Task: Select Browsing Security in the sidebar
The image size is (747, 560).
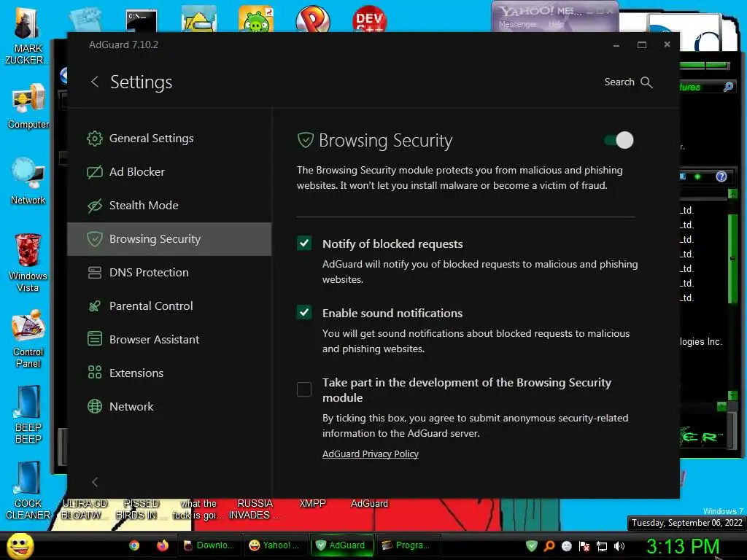Action: coord(169,239)
